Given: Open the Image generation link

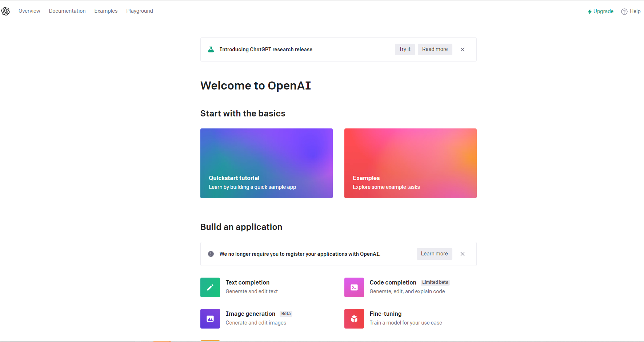Looking at the screenshot, I should point(251,314).
